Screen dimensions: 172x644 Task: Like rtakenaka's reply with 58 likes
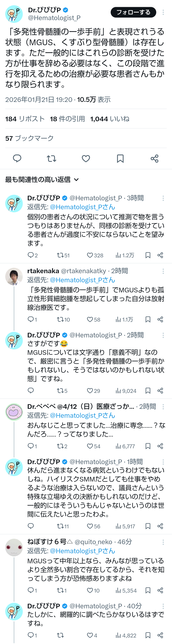[x=90, y=319]
